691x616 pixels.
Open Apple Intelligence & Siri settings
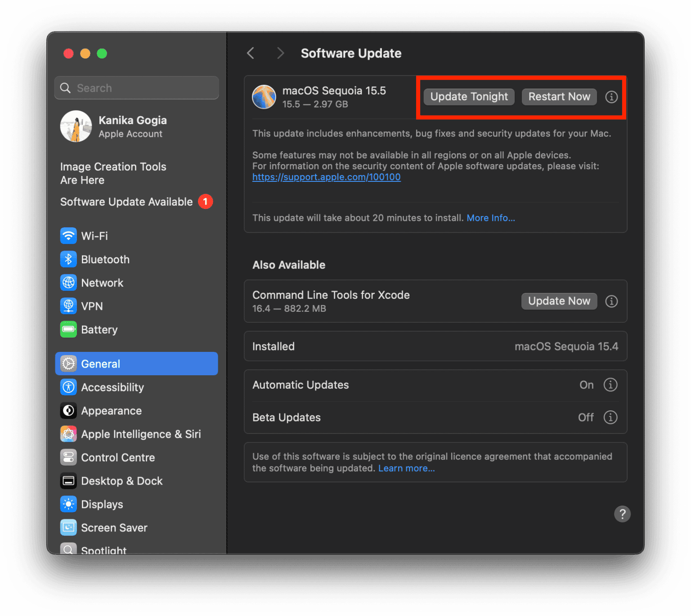pos(141,434)
